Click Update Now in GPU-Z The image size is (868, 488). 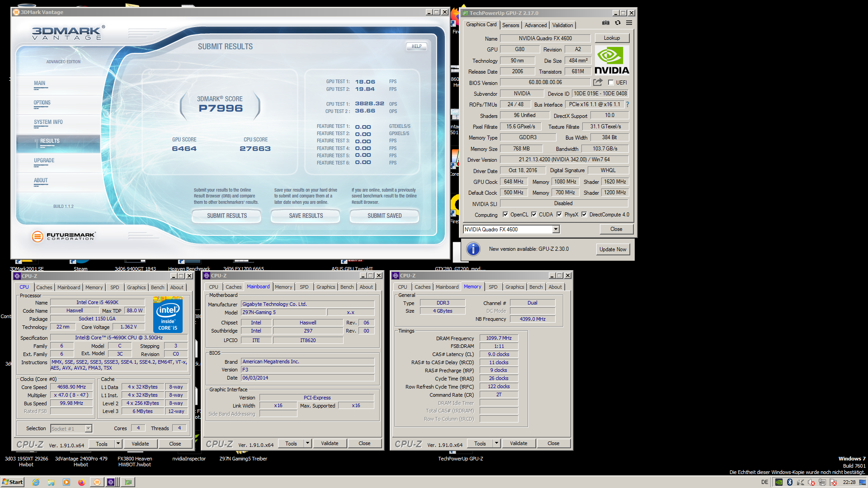coord(613,249)
